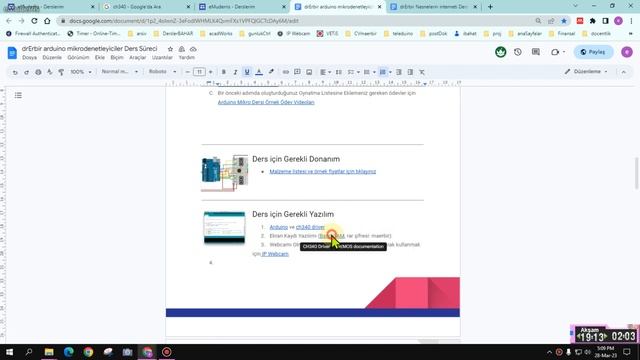Open the Biçim menu
The image size is (640, 360).
[117, 58]
